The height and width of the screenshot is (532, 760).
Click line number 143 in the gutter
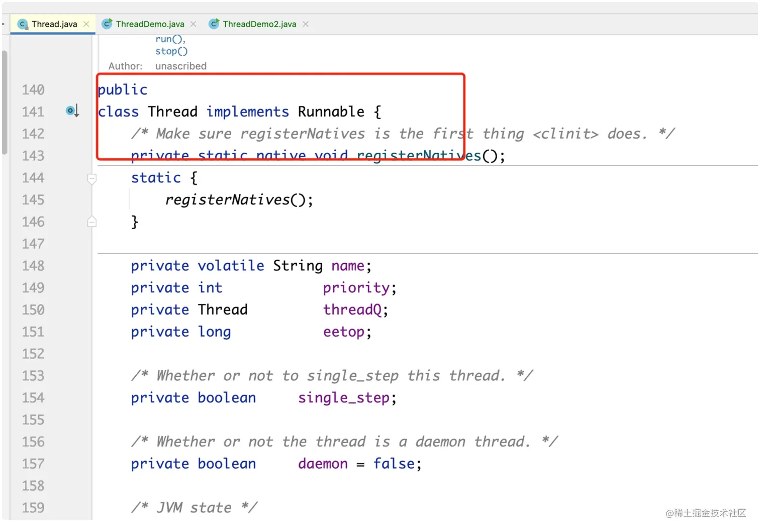[x=33, y=156]
